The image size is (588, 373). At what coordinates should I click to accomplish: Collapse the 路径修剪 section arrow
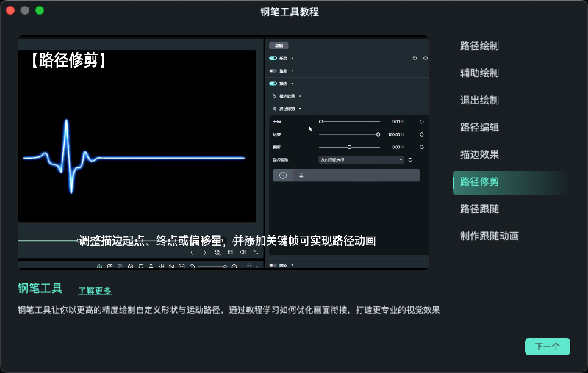click(300, 109)
